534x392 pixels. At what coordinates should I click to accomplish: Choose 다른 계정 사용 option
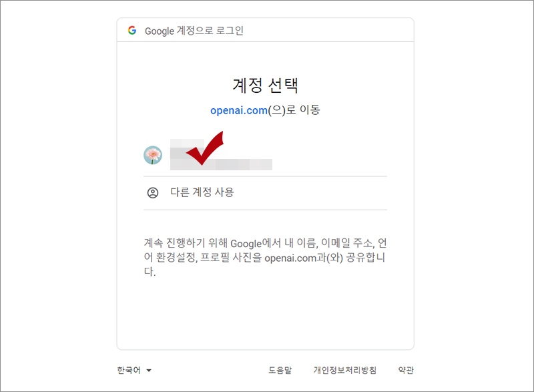[265, 193]
